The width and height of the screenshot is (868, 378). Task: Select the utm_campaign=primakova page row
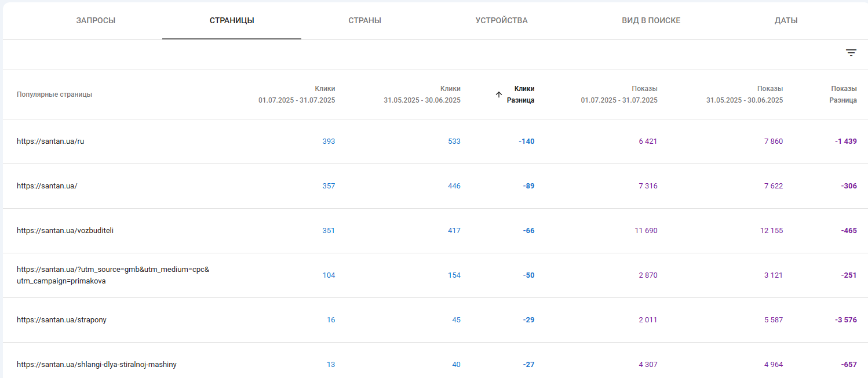pos(435,275)
